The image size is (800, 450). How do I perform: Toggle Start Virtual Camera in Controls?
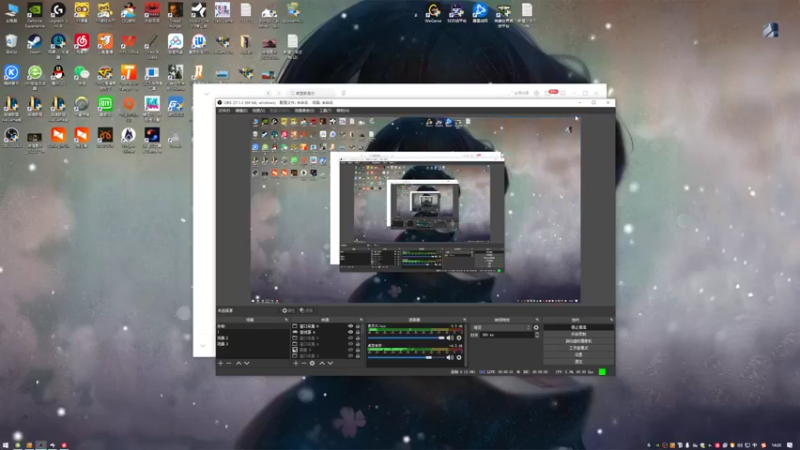(x=579, y=341)
